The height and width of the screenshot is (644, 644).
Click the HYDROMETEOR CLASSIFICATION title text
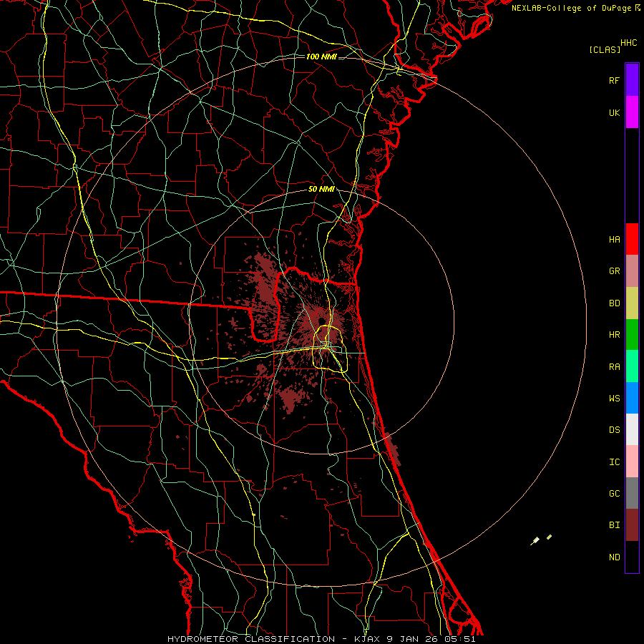[251, 639]
